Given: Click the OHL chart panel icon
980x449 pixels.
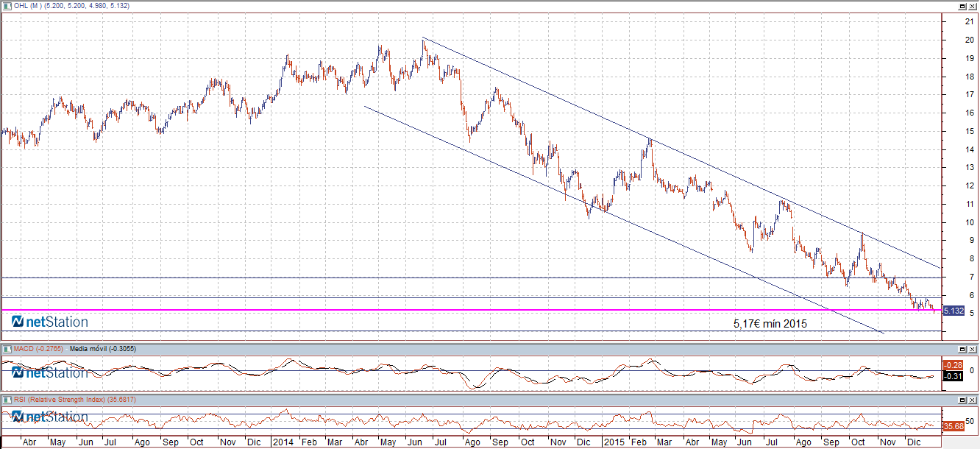Looking at the screenshot, I should [7, 6].
